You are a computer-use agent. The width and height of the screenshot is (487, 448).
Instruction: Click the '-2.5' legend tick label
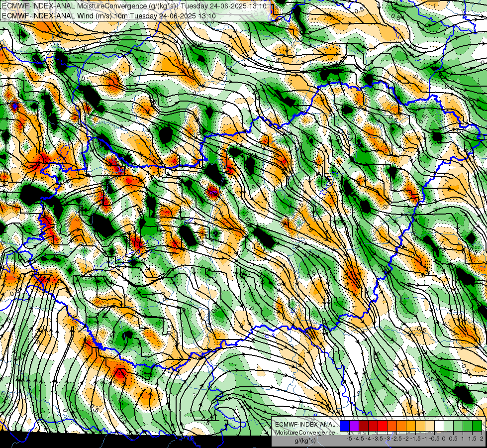coord(396,439)
